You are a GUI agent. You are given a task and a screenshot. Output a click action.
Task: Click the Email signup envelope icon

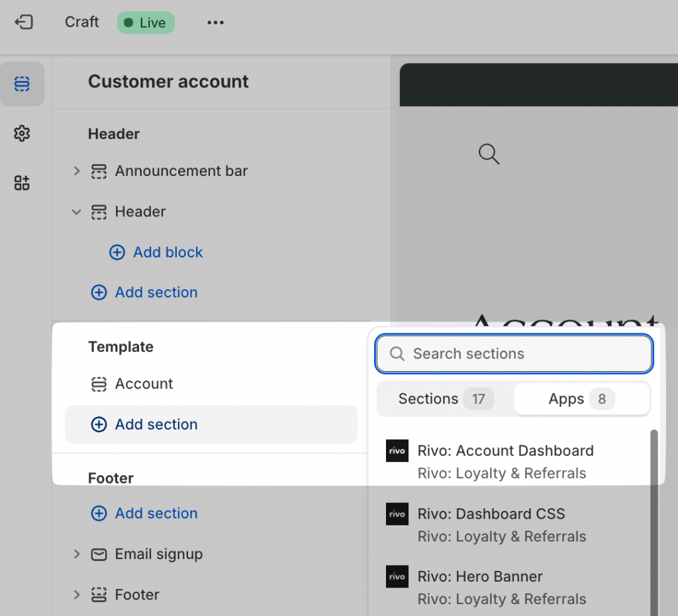pyautogui.click(x=99, y=554)
